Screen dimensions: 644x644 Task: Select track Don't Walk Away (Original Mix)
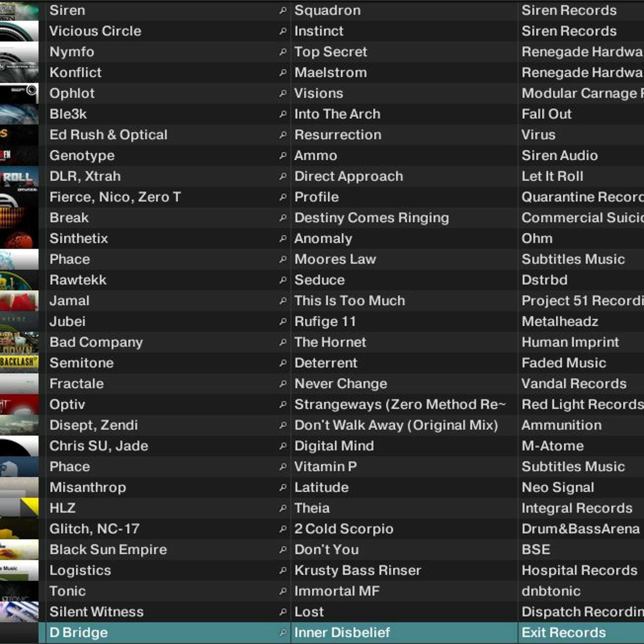[x=396, y=425]
